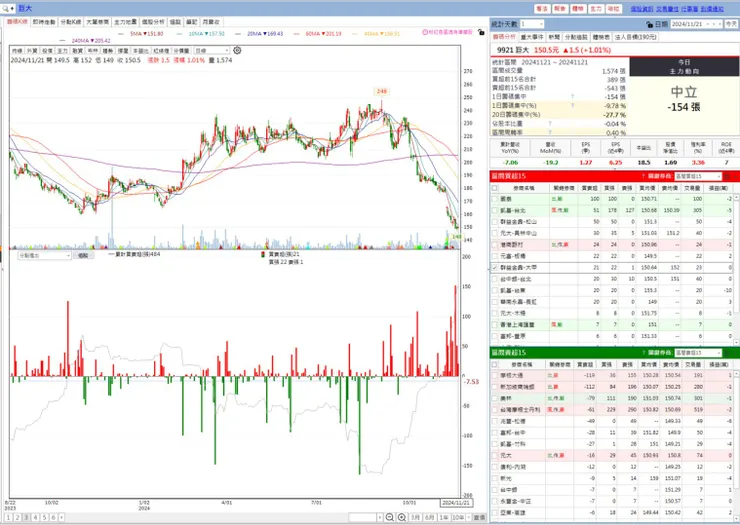Toggle the 融資 chart overlay button
This screenshot has width=740, height=525.
coord(77,51)
